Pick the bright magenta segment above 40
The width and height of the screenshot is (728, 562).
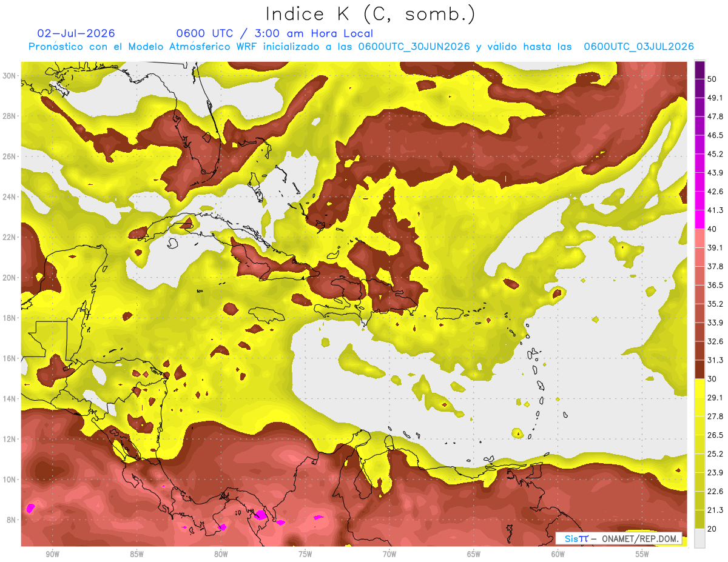coord(699,219)
